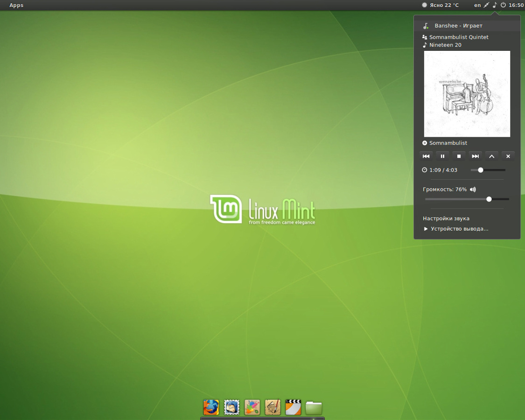The image size is (525, 420).
Task: Click the clock icon beside track time
Action: [x=425, y=170]
